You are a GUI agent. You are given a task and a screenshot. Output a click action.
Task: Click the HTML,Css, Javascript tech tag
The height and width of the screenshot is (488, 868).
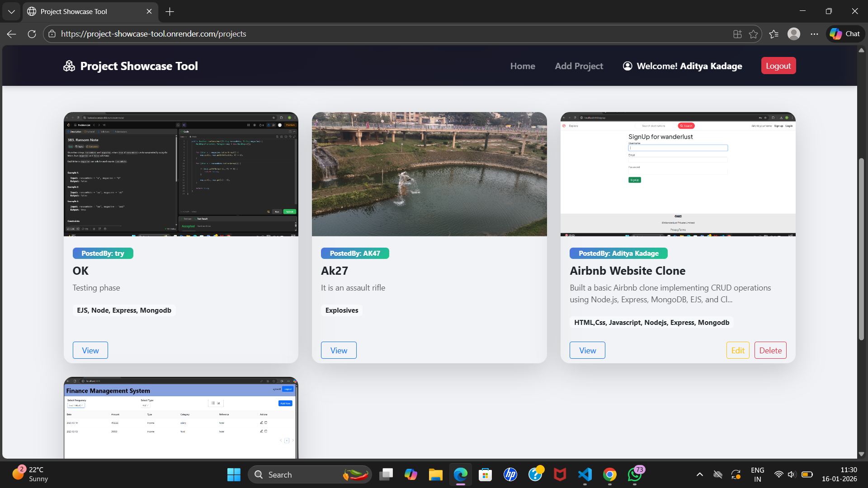[651, 323]
